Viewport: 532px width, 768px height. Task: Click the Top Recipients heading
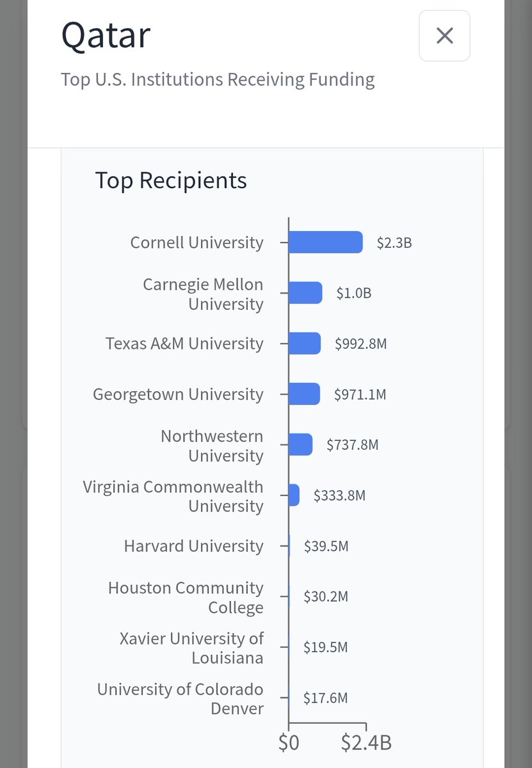click(171, 180)
